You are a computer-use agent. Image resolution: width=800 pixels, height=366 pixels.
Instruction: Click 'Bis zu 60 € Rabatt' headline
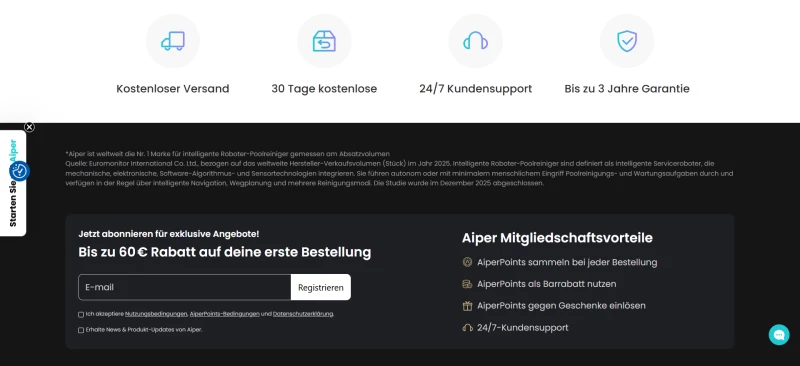pyautogui.click(x=224, y=252)
